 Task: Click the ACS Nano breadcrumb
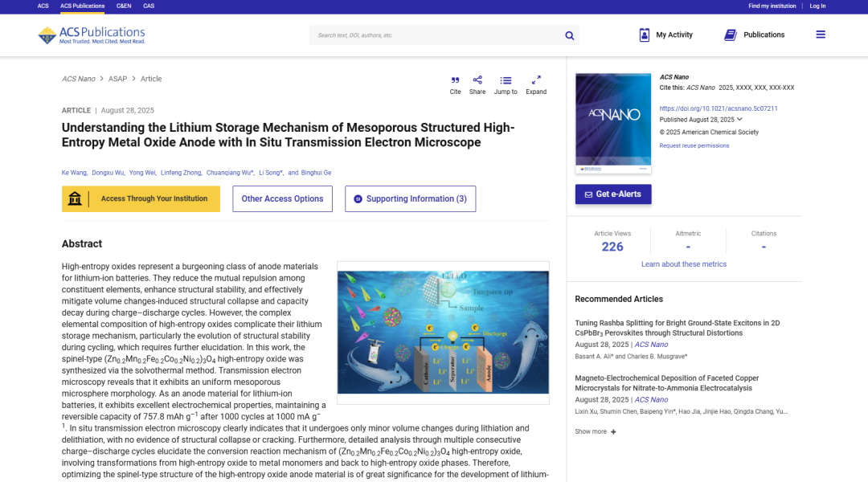(x=79, y=80)
